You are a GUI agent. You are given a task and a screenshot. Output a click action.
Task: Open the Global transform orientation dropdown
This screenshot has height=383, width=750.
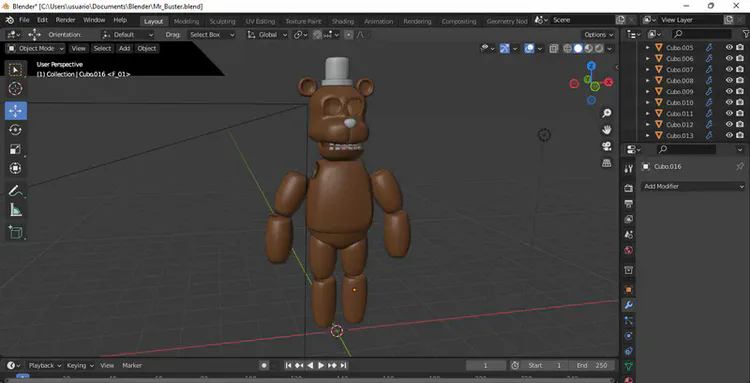click(x=267, y=35)
